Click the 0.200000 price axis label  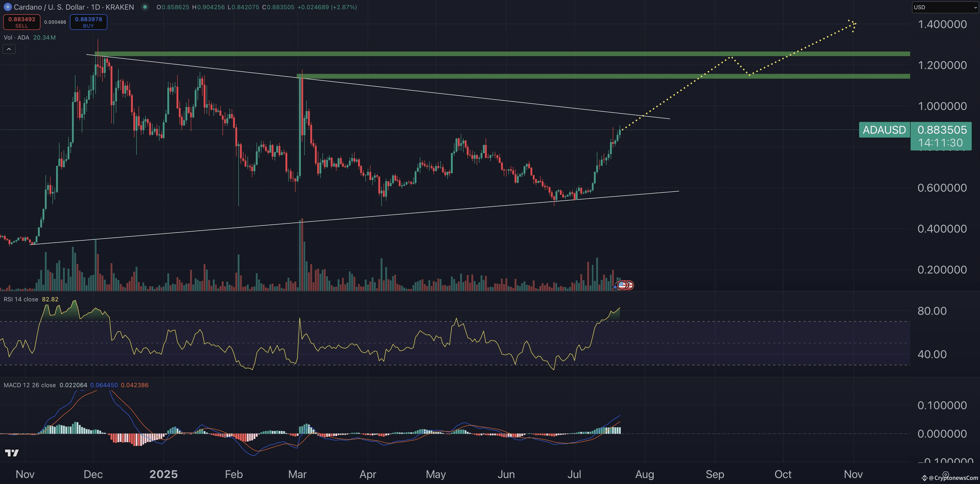tap(942, 270)
